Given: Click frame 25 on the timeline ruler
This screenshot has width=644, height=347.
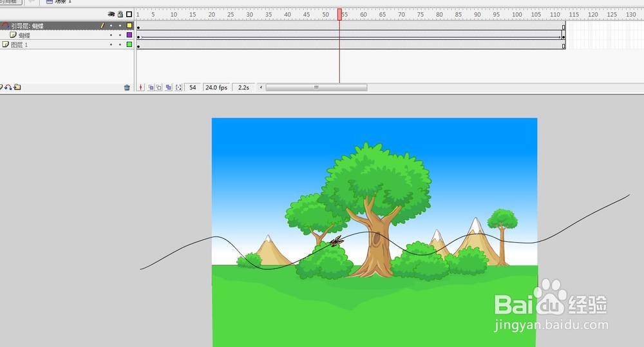Looking at the screenshot, I should [x=231, y=14].
